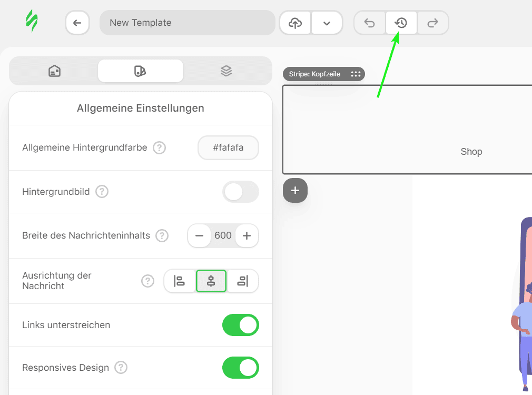Open the #fafafa background color picker
This screenshot has height=395, width=532.
coord(228,148)
